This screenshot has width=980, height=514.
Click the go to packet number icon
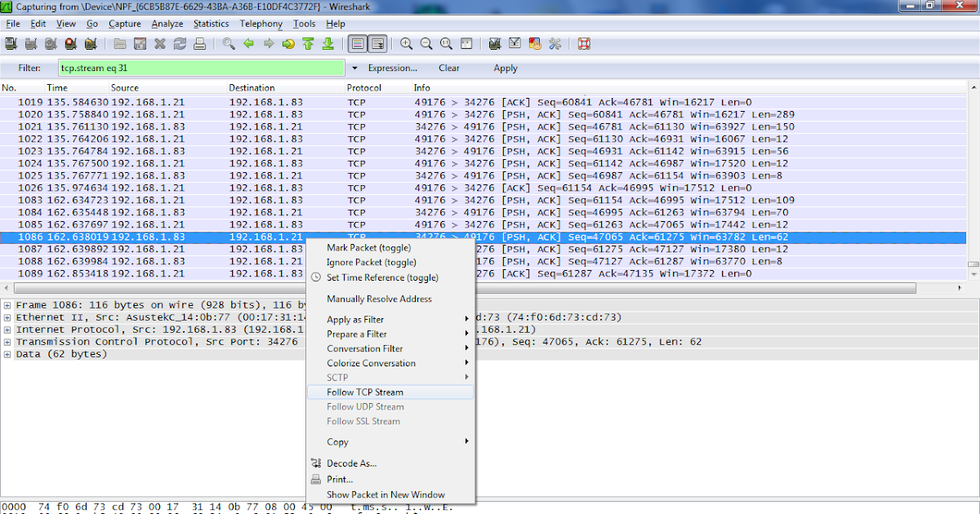288,44
